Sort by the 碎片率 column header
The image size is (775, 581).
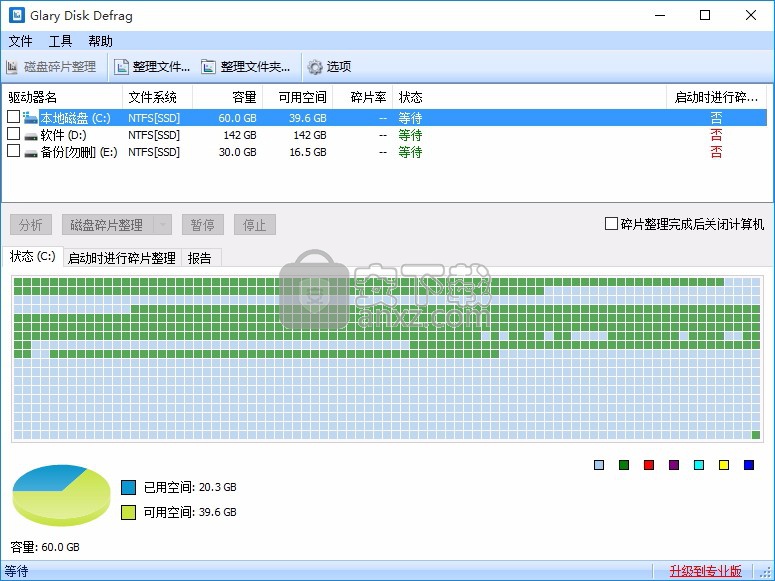click(x=363, y=97)
